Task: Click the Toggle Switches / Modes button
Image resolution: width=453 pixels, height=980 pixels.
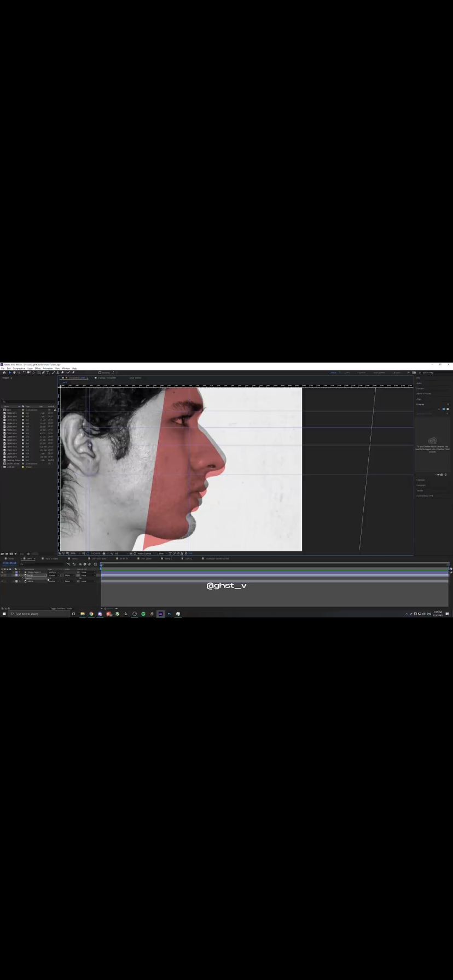Action: (62, 608)
